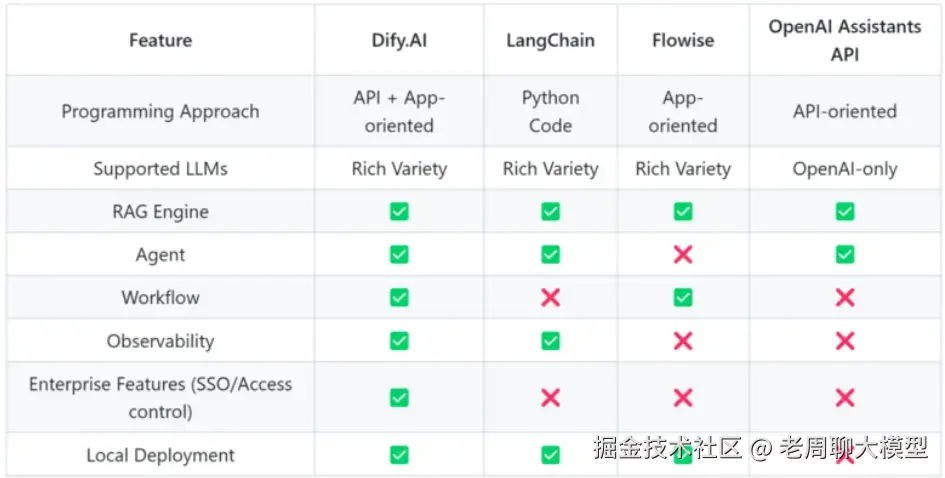This screenshot has width=945, height=478.
Task: Click the Dify.AI column header
Action: pos(398,41)
